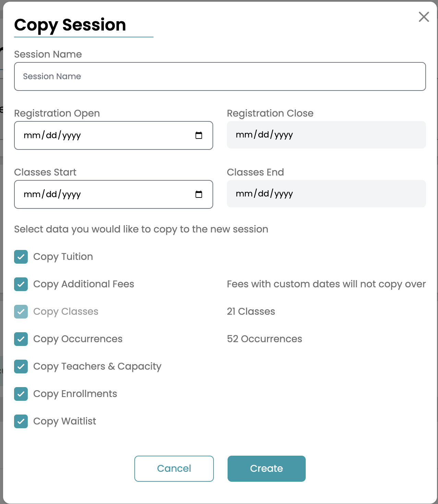Click the Copy Tuition label text
Screen dimensions: 438x504
click(x=63, y=257)
